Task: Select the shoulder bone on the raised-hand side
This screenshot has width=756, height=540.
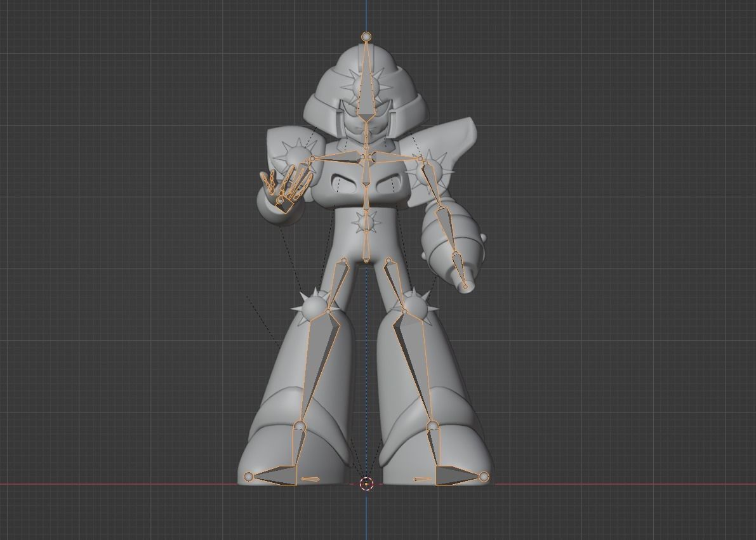Action: pyautogui.click(x=338, y=157)
